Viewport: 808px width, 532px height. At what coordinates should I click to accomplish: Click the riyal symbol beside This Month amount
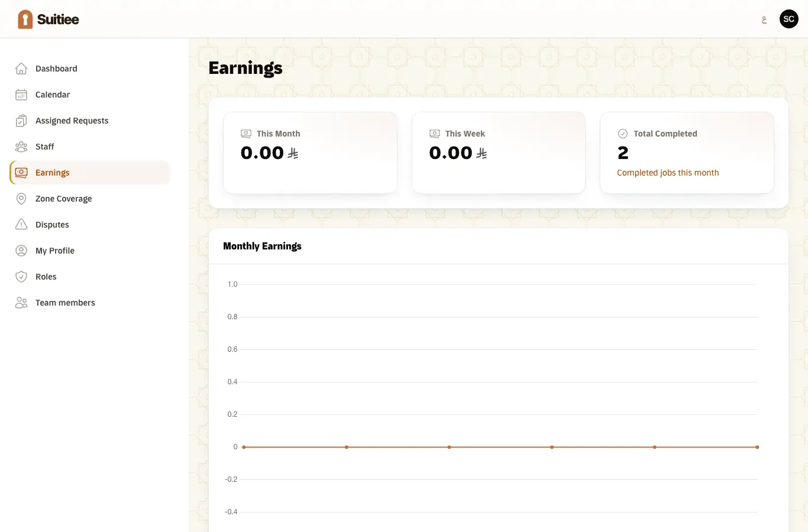click(293, 154)
